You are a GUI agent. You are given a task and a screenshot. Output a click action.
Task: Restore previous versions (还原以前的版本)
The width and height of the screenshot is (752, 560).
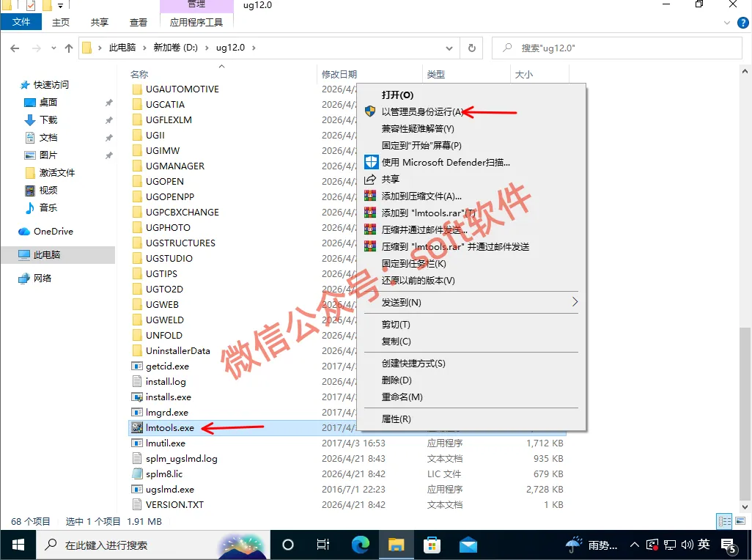pyautogui.click(x=418, y=280)
